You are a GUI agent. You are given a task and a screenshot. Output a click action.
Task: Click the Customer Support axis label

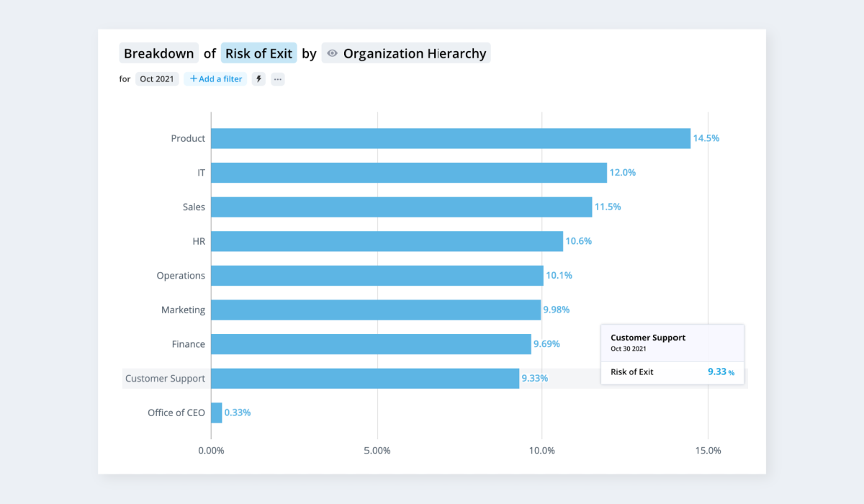click(x=165, y=379)
